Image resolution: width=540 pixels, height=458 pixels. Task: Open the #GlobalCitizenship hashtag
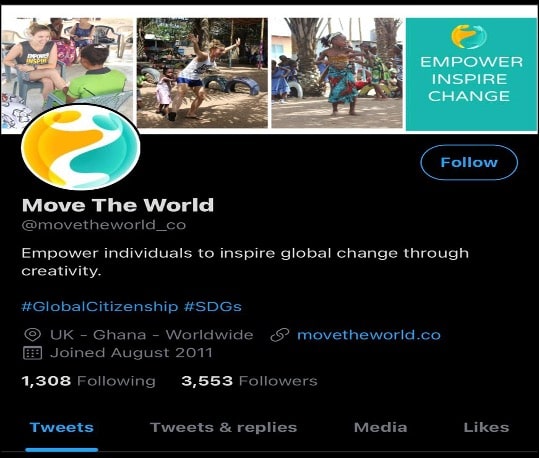100,306
